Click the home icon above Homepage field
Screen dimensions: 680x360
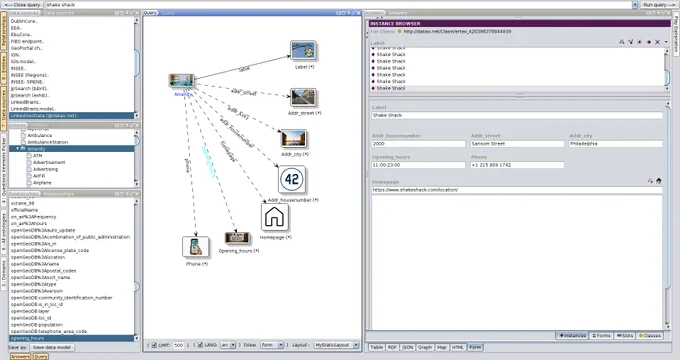click(659, 181)
